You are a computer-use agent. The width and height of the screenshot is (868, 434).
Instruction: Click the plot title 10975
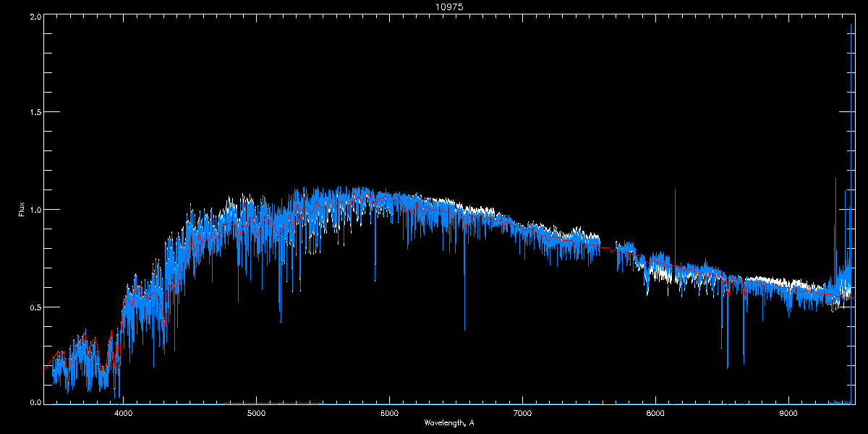[449, 7]
